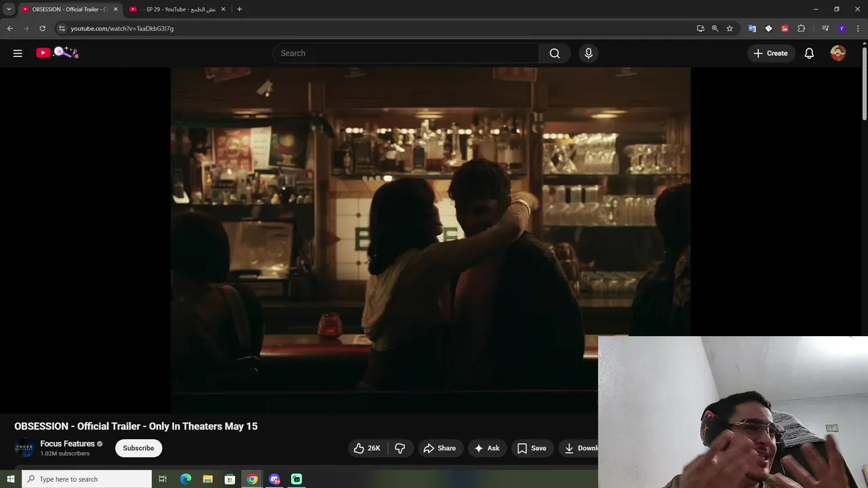
Task: Open the tab search dropdown
Action: (x=9, y=9)
